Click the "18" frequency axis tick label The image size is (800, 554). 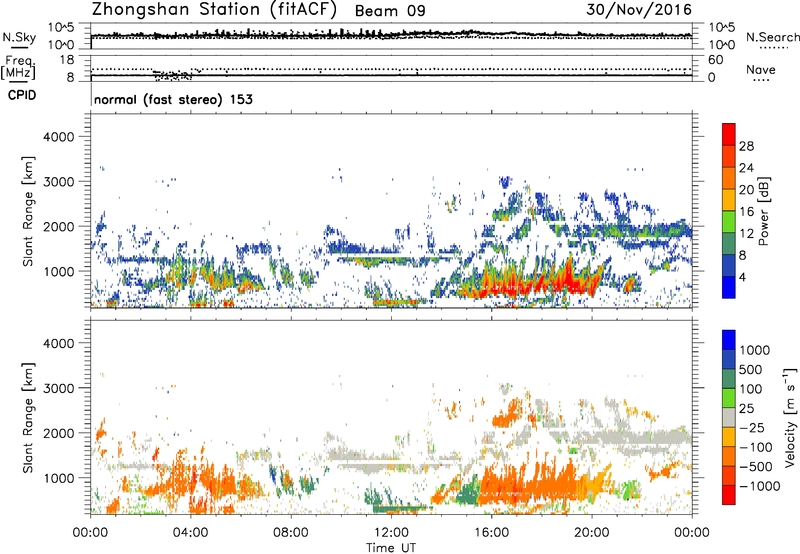click(x=67, y=60)
